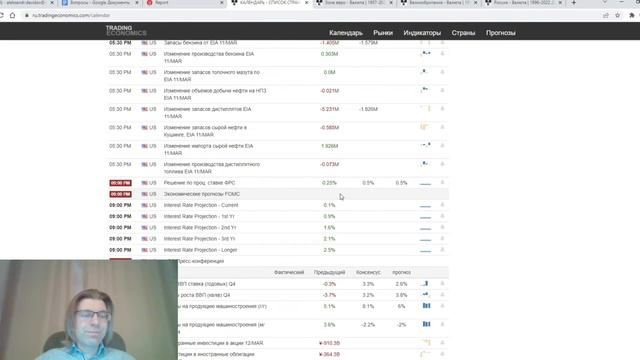The image size is (640, 360).
Task: Click Предыдущий column header
Action: 329,272
